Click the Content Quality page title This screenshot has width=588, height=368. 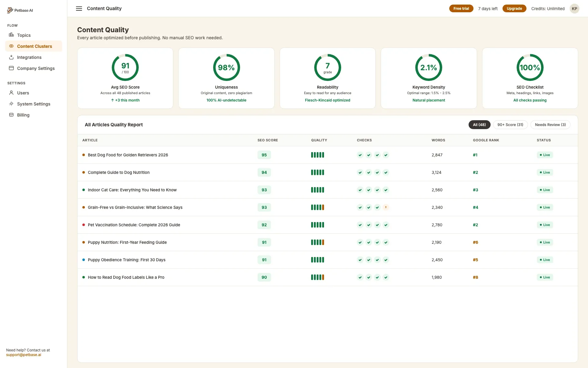[103, 30]
